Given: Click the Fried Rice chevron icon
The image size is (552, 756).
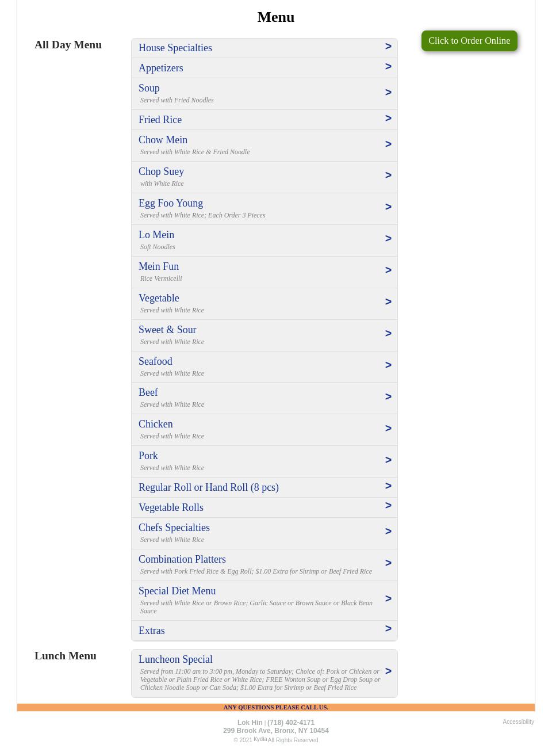Looking at the screenshot, I should click(388, 119).
